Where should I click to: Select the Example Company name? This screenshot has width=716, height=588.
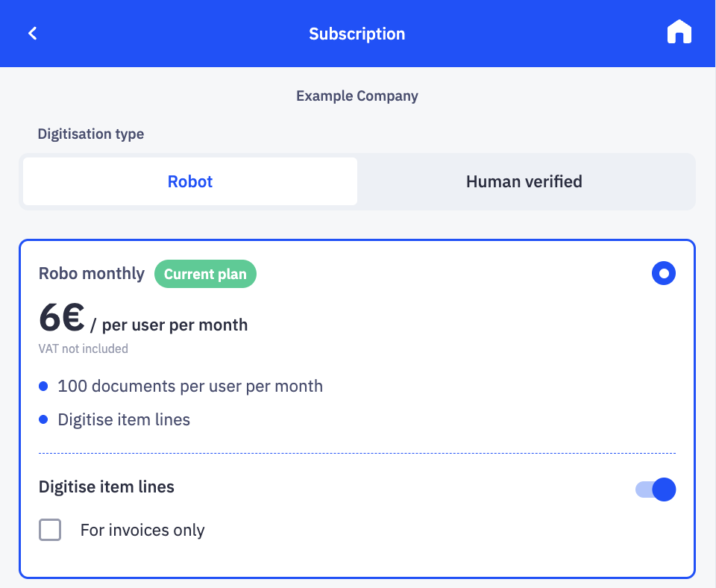coord(357,96)
